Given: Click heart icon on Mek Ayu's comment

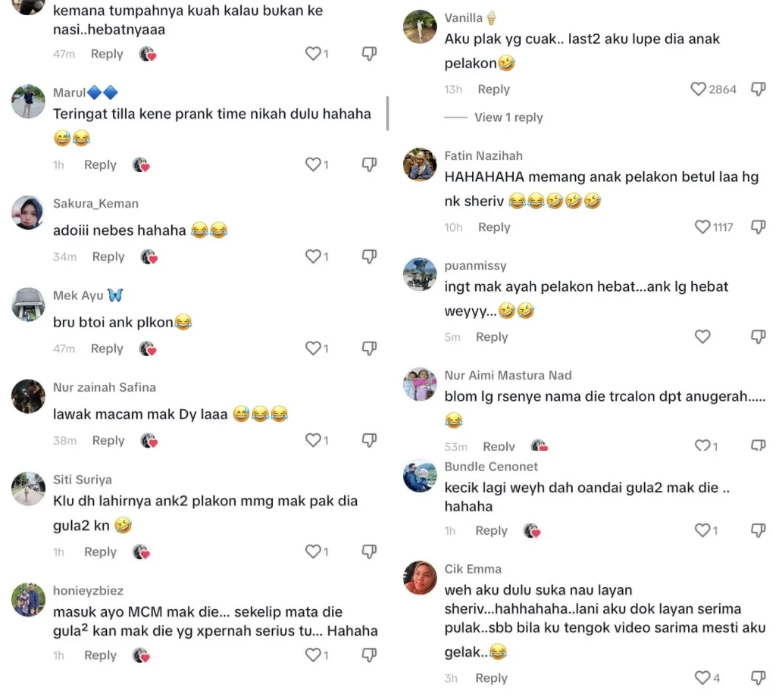Looking at the screenshot, I should (313, 348).
